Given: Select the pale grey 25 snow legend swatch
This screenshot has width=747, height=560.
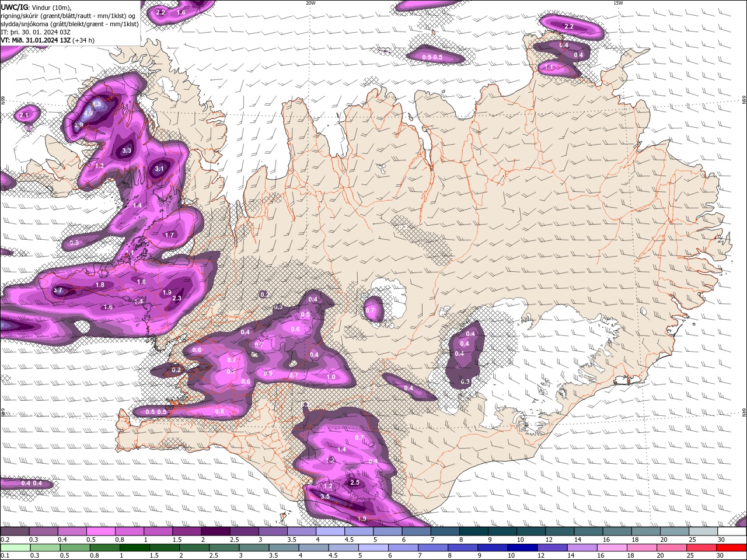Looking at the screenshot, I should point(703,531).
